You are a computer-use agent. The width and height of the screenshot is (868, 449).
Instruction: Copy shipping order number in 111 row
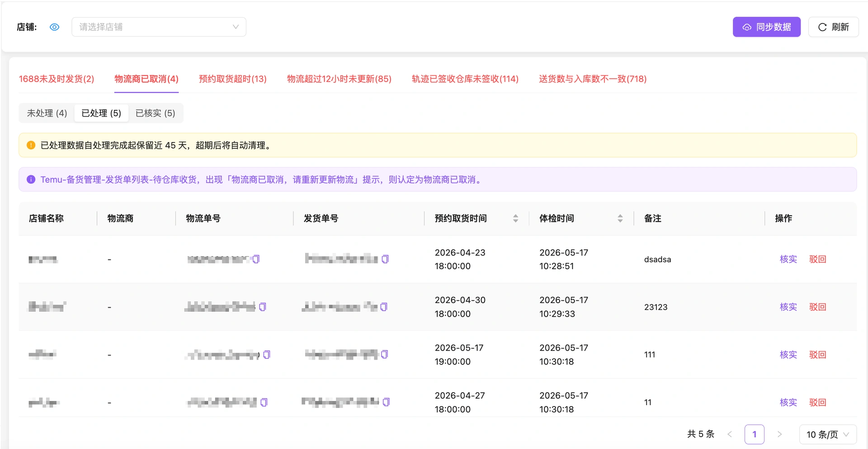click(384, 355)
